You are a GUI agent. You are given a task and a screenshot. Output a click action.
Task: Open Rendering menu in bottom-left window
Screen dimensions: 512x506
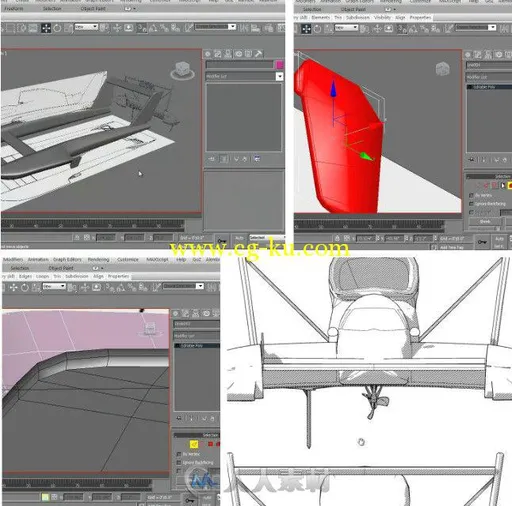(x=98, y=259)
